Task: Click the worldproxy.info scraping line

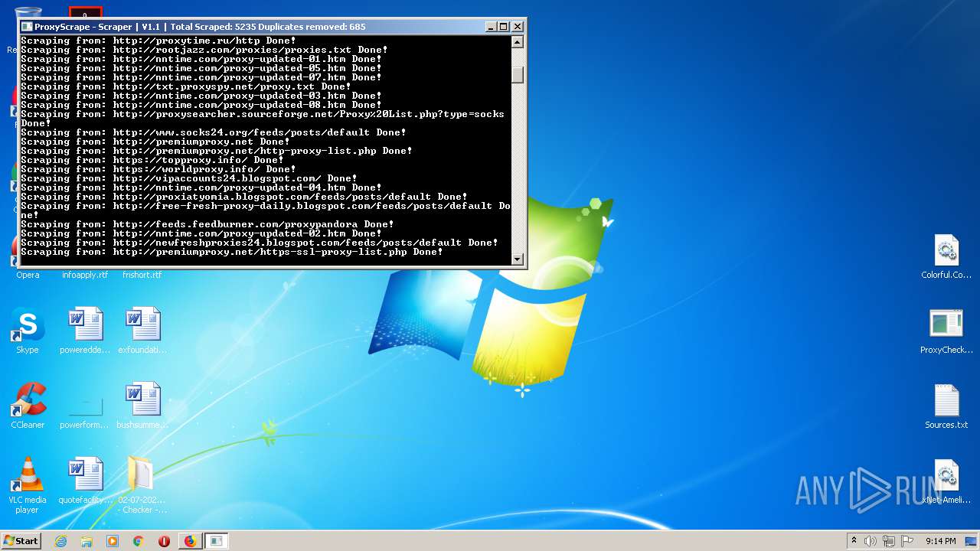Action: click(x=158, y=169)
